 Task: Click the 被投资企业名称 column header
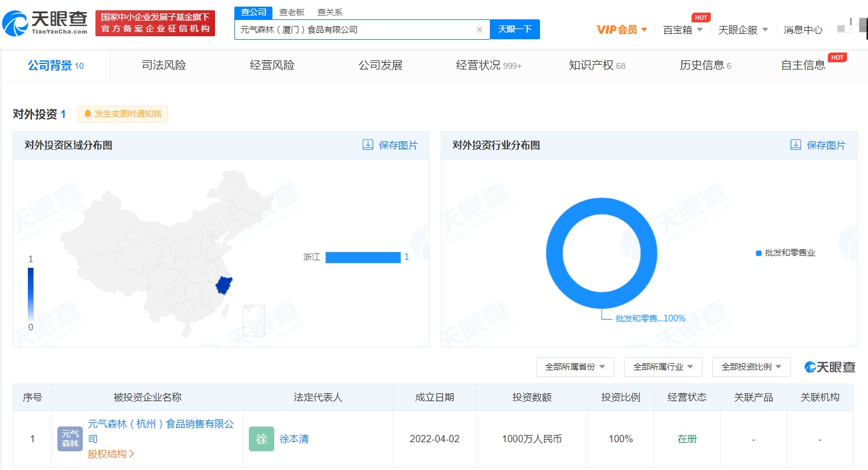coord(147,398)
